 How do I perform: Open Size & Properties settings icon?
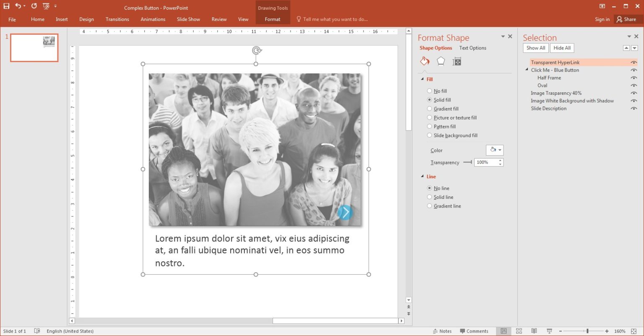(x=457, y=61)
